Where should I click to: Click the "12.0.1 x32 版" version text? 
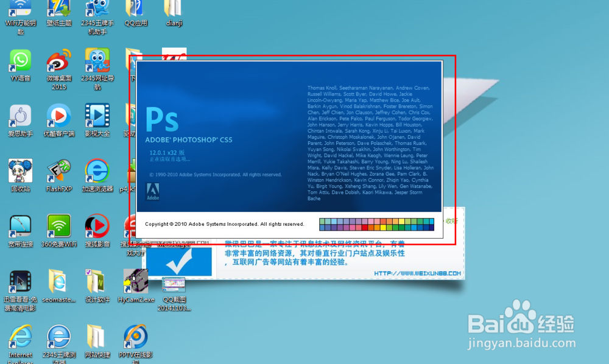pos(167,153)
